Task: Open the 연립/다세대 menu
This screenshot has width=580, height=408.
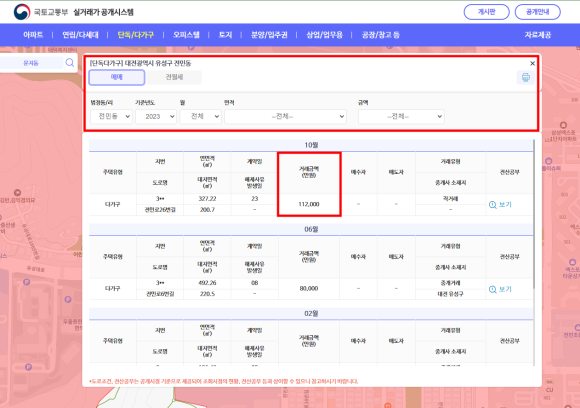Action: 80,35
